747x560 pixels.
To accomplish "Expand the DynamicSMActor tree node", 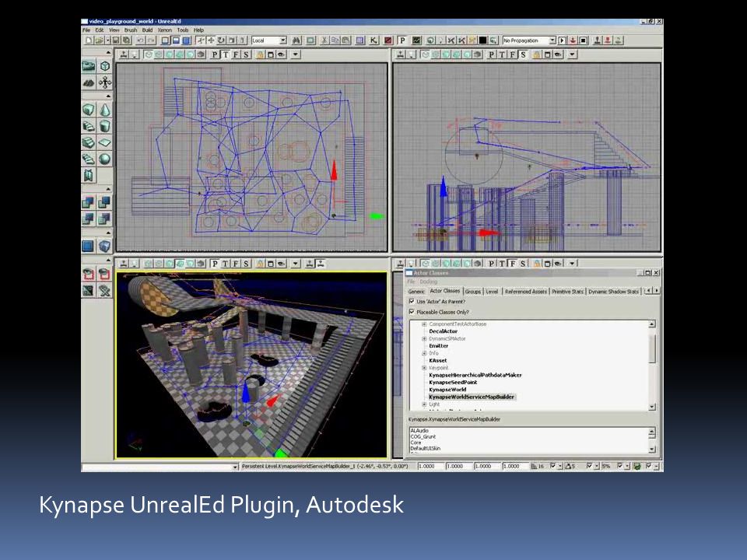I will [x=424, y=339].
